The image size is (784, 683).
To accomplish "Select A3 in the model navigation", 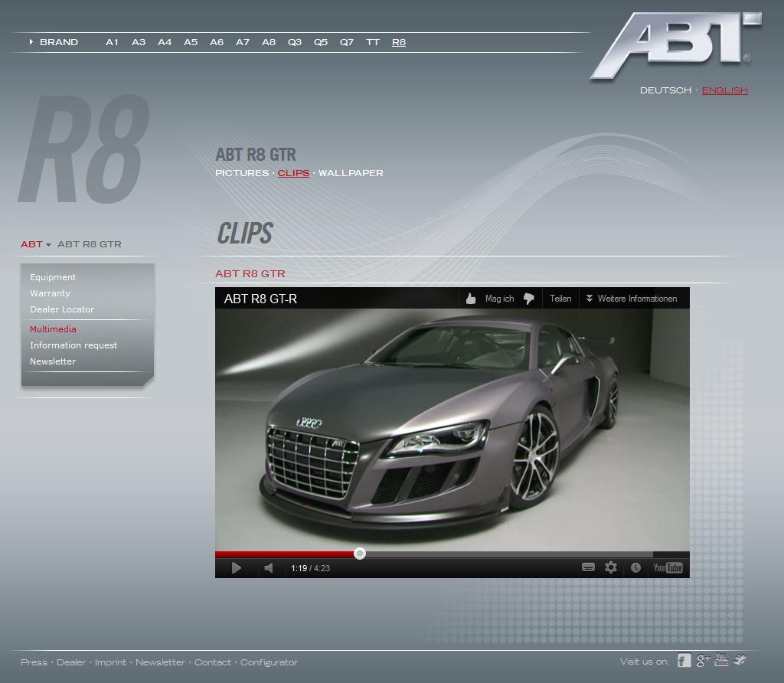I will [x=139, y=43].
